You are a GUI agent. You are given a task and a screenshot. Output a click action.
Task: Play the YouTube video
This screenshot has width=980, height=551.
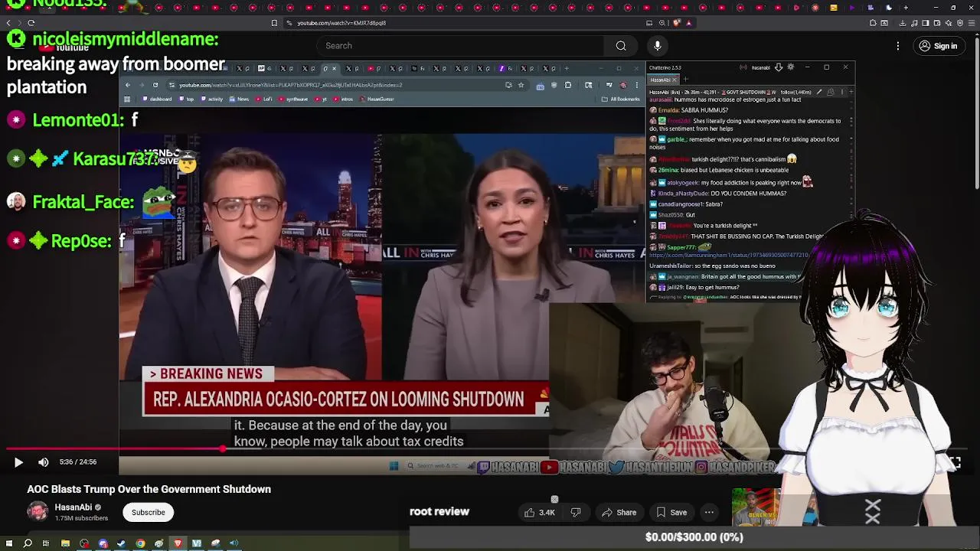pyautogui.click(x=18, y=462)
